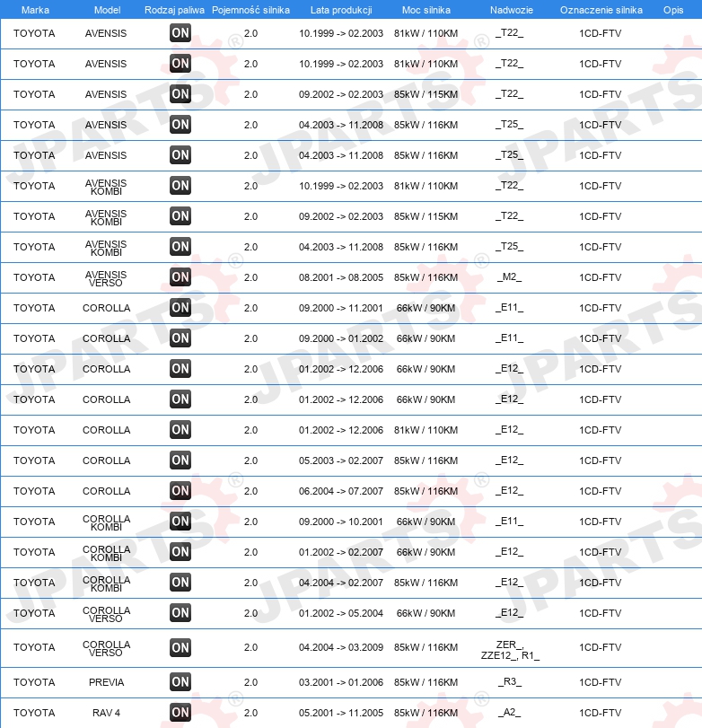Click the Rodzaj paliwa column header
The image size is (702, 728).
174,10
